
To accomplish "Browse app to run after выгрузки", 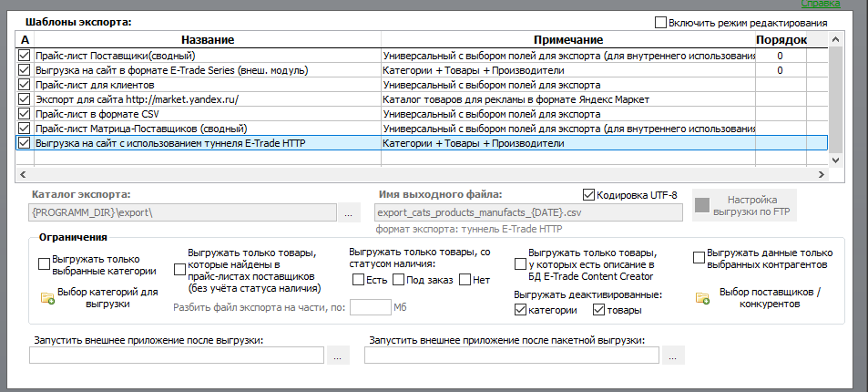I will pos(338,356).
